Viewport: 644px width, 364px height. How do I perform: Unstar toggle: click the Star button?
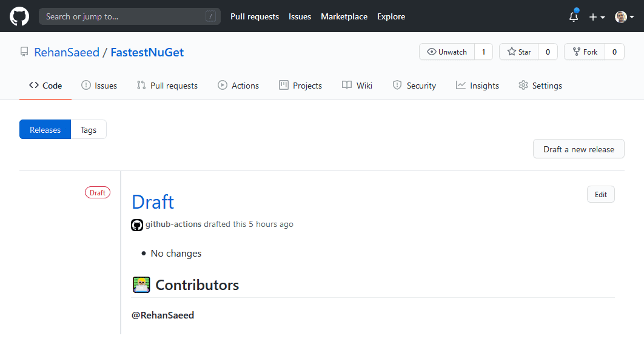[518, 52]
